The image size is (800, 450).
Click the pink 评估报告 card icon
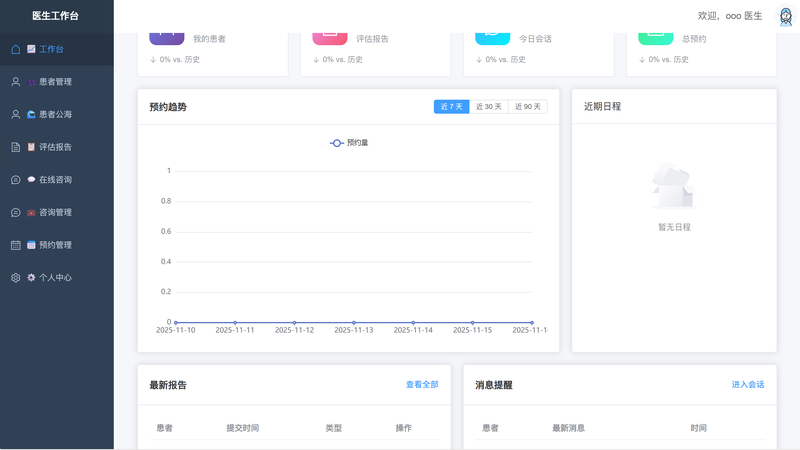click(330, 39)
